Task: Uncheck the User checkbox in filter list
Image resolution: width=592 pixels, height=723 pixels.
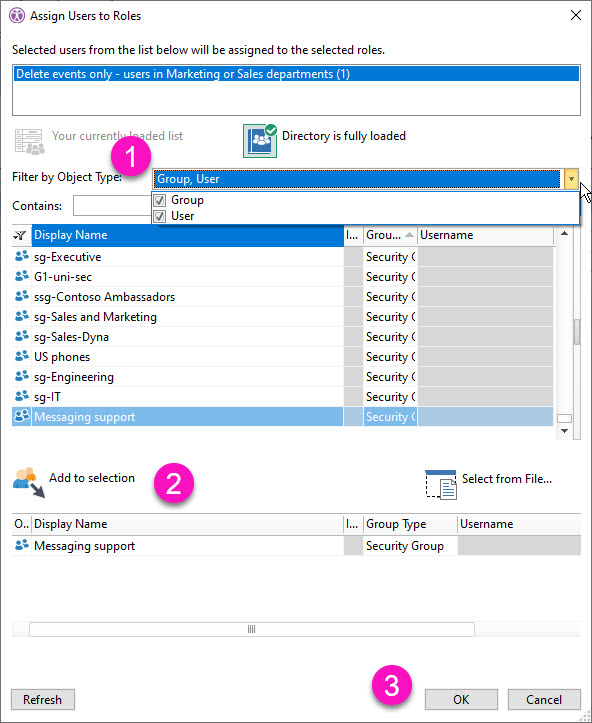Action: coord(160,216)
